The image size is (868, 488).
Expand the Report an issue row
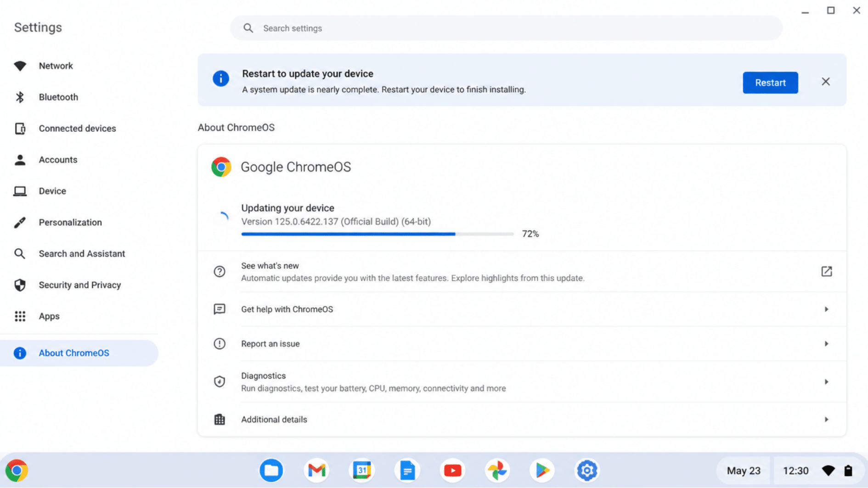pos(826,344)
